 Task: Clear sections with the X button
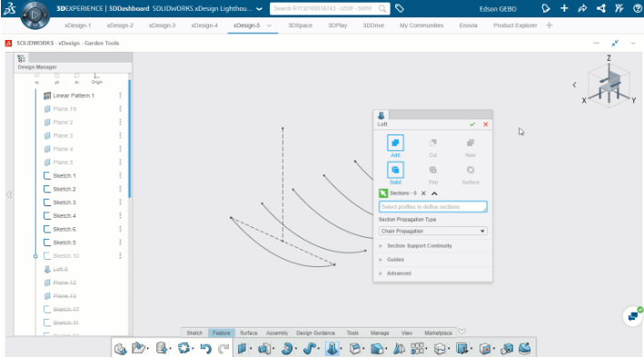click(x=423, y=193)
